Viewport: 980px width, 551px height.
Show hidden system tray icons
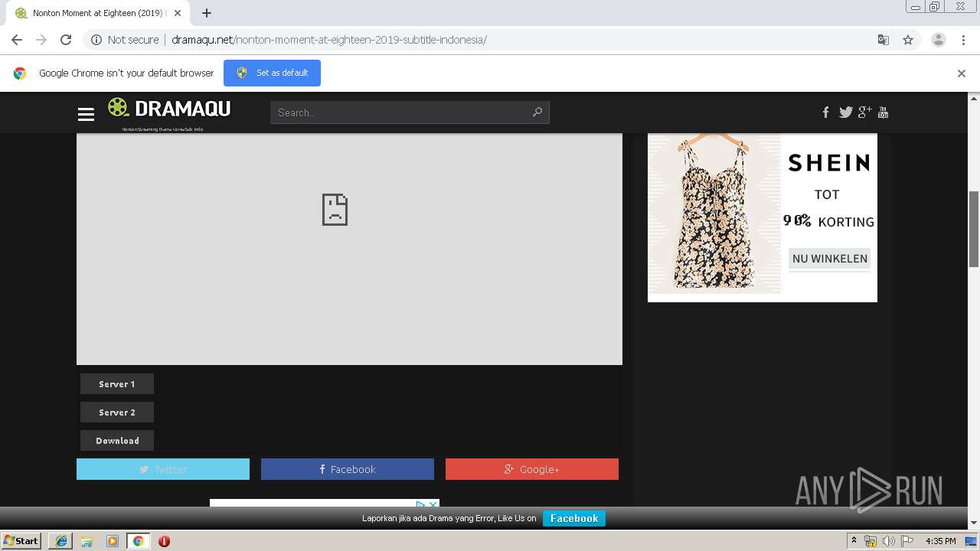[854, 541]
